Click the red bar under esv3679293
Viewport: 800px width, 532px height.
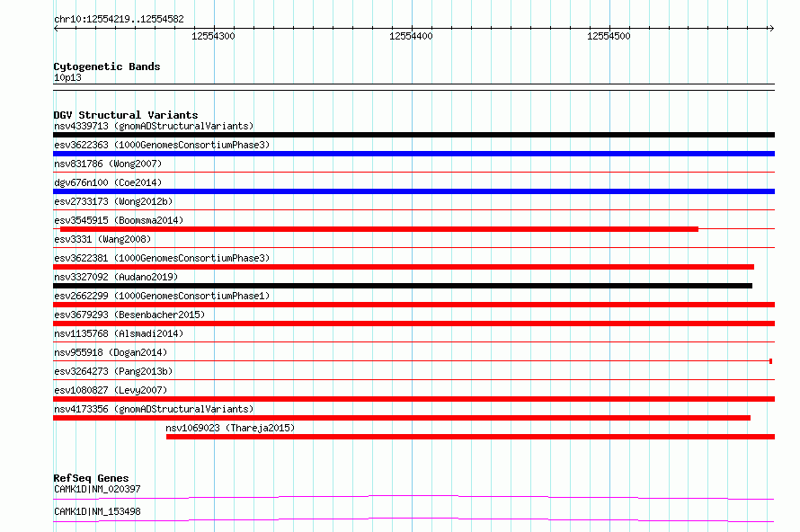(413, 324)
